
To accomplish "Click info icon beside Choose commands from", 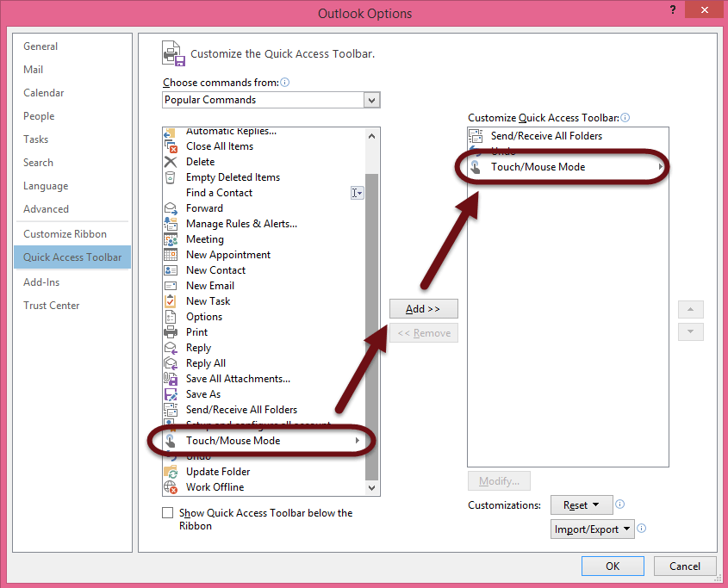I will pyautogui.click(x=285, y=82).
